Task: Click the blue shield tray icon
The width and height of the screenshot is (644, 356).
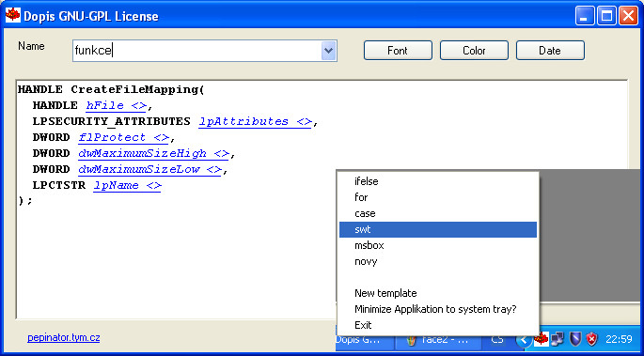Action: tap(574, 339)
